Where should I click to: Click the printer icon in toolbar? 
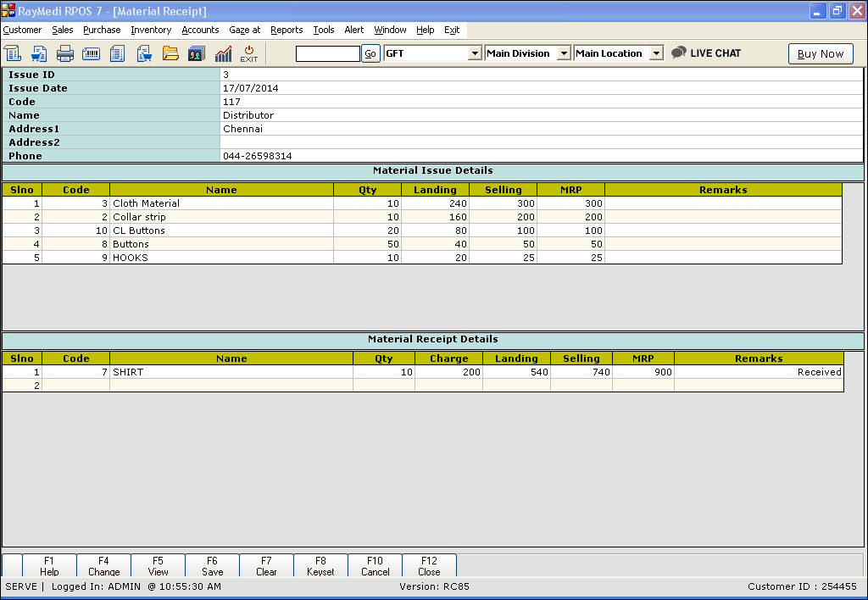coord(65,54)
